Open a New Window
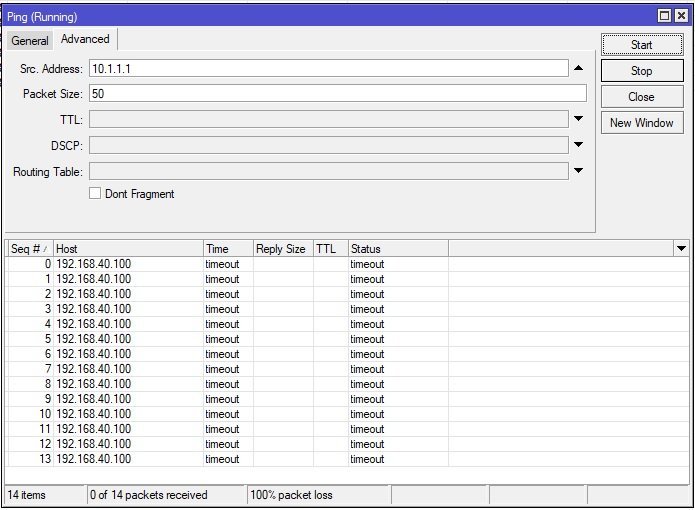 point(641,123)
